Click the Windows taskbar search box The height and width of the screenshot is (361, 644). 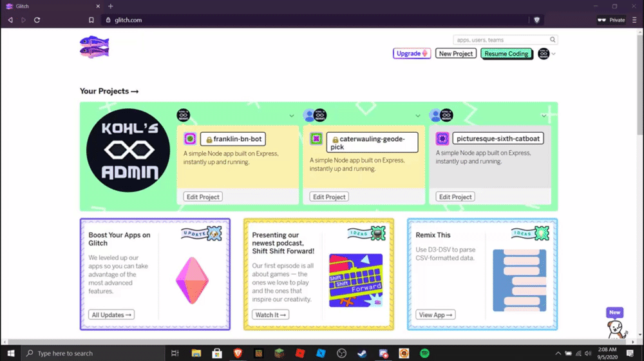click(93, 353)
